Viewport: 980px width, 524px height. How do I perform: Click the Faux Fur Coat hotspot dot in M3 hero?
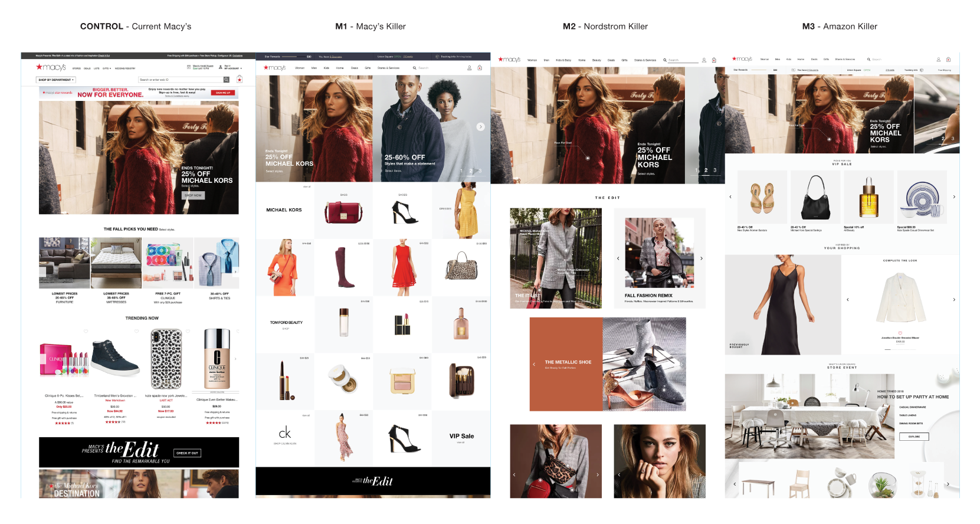829,139
